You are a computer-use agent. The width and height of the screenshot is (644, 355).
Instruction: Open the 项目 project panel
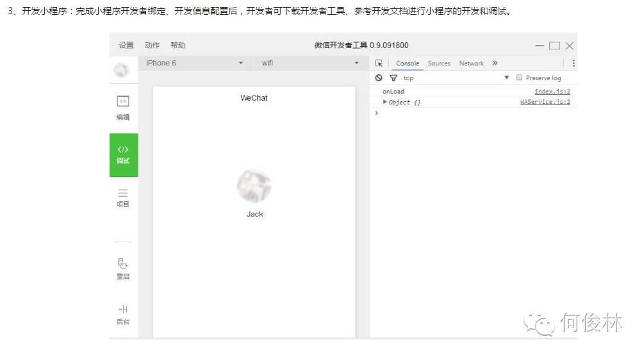point(123,198)
